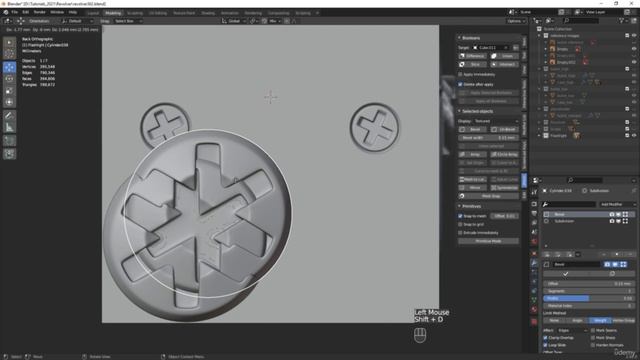Select the Move tool in left toolbar
This screenshot has width=640, height=360.
point(9,67)
